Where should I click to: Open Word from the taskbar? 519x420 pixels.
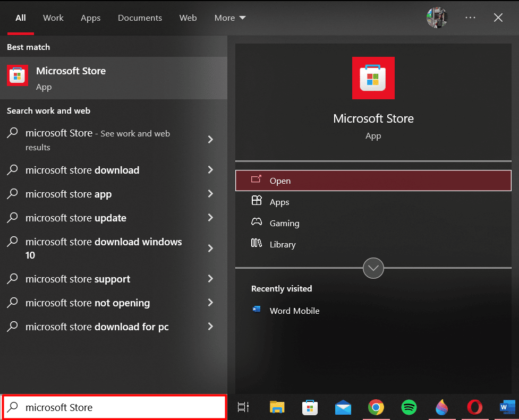(x=507, y=407)
